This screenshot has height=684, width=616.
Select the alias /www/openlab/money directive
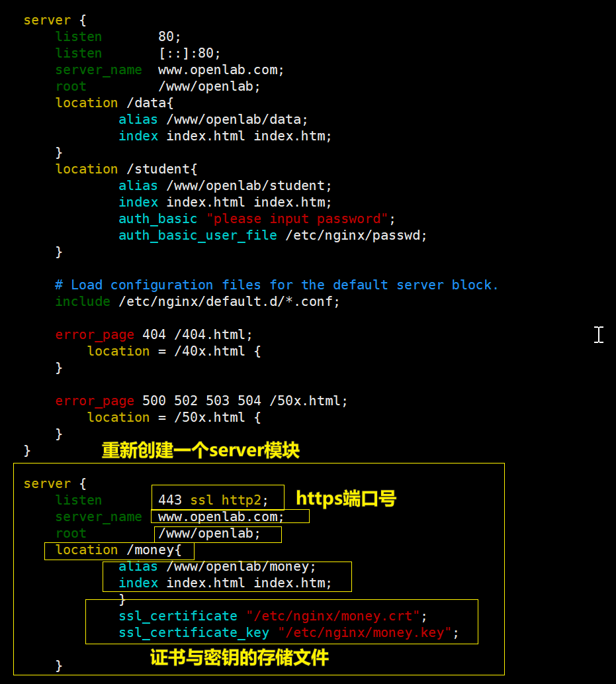(x=218, y=566)
